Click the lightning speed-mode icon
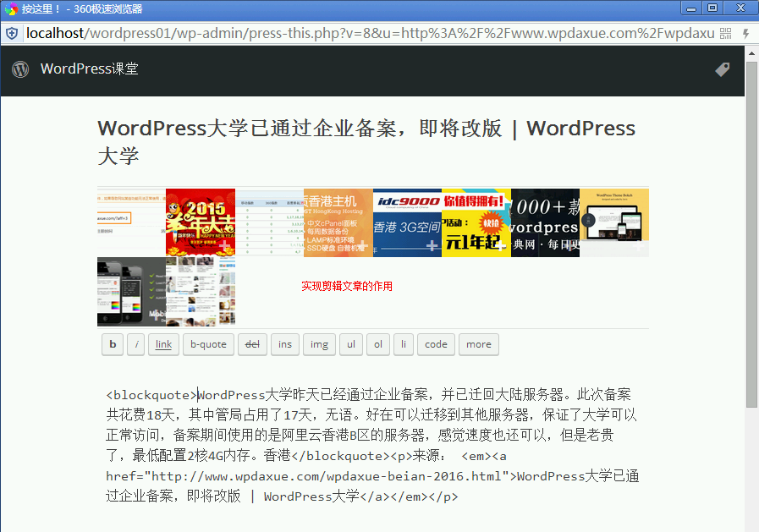This screenshot has width=759, height=532. tap(746, 33)
